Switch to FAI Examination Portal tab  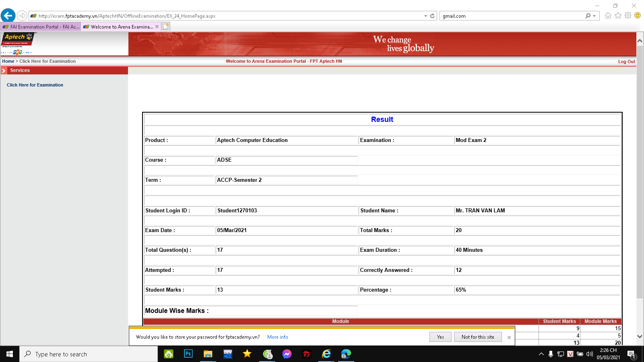pos(41,27)
